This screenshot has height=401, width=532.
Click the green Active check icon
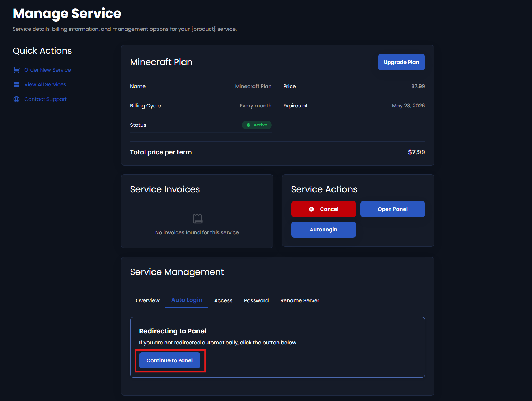coord(248,125)
